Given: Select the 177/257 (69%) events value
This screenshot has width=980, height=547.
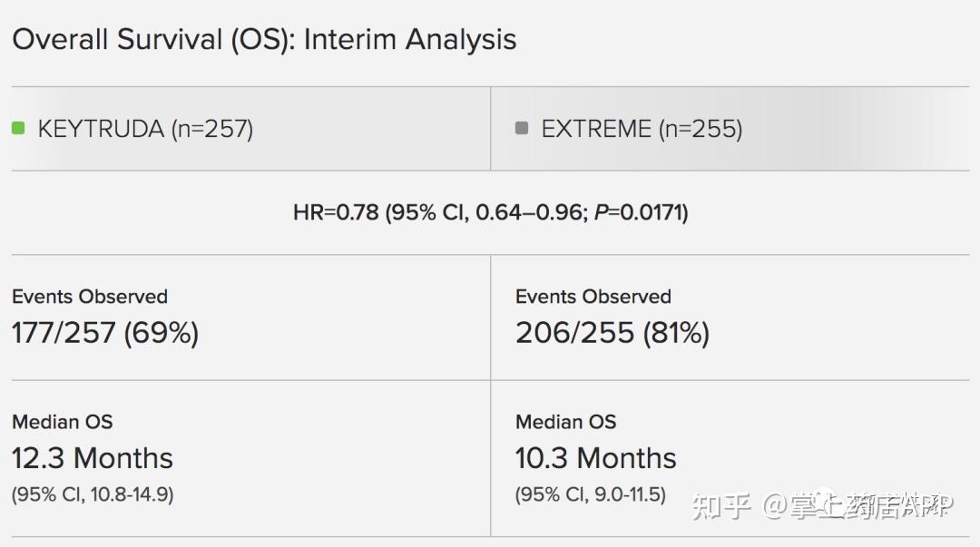Looking at the screenshot, I should click(105, 333).
